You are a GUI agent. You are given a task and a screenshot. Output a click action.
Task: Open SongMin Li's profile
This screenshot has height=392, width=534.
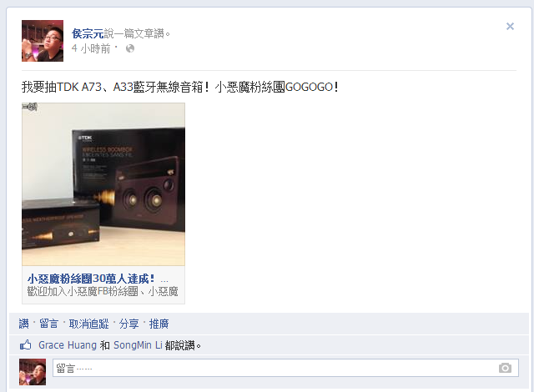point(138,345)
